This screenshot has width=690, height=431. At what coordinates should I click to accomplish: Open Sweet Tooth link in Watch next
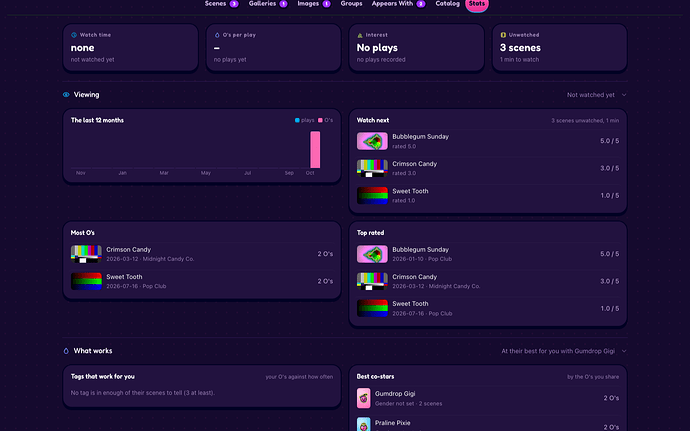coord(410,191)
